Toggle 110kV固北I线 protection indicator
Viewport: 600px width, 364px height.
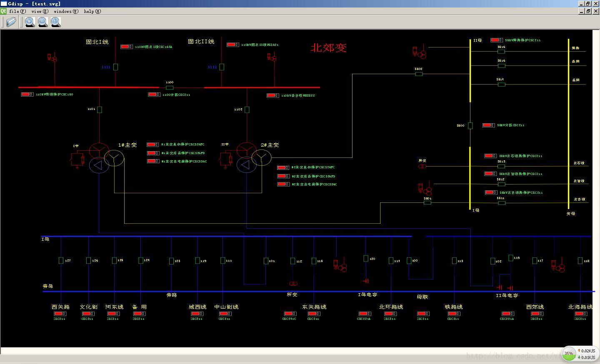[127, 47]
